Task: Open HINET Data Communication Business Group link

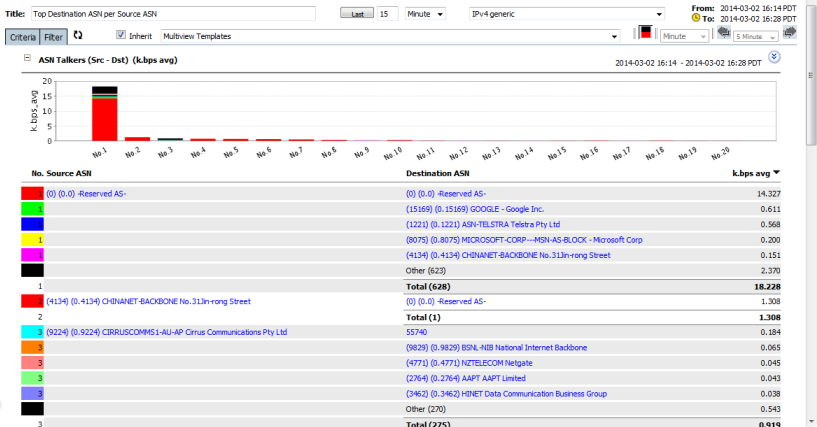Action: (x=506, y=394)
